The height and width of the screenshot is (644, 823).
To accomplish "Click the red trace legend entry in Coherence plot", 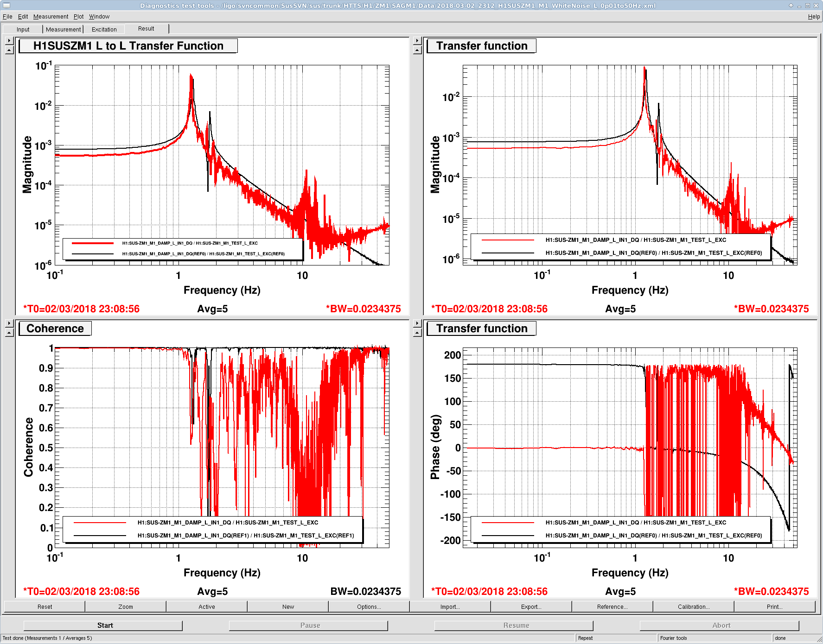I will (x=196, y=523).
